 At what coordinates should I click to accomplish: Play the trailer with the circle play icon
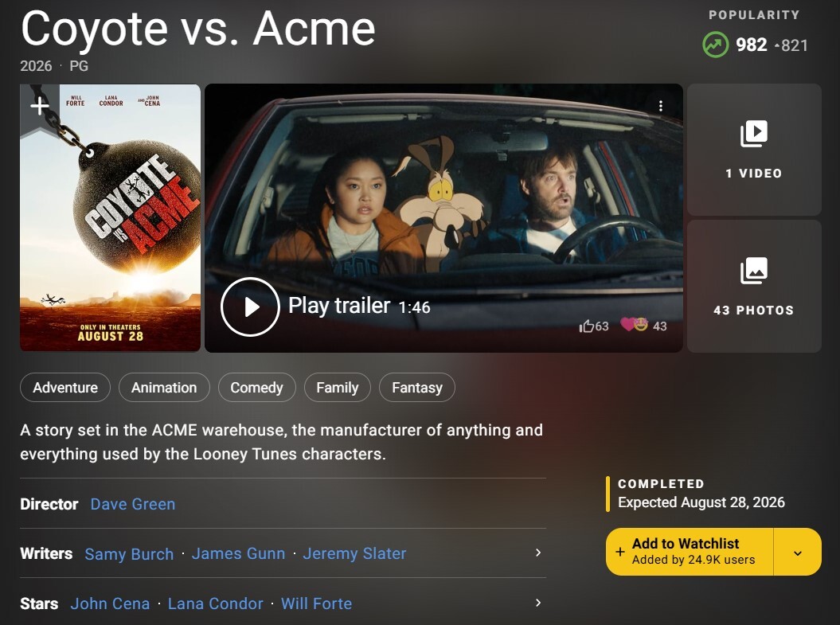pos(250,307)
